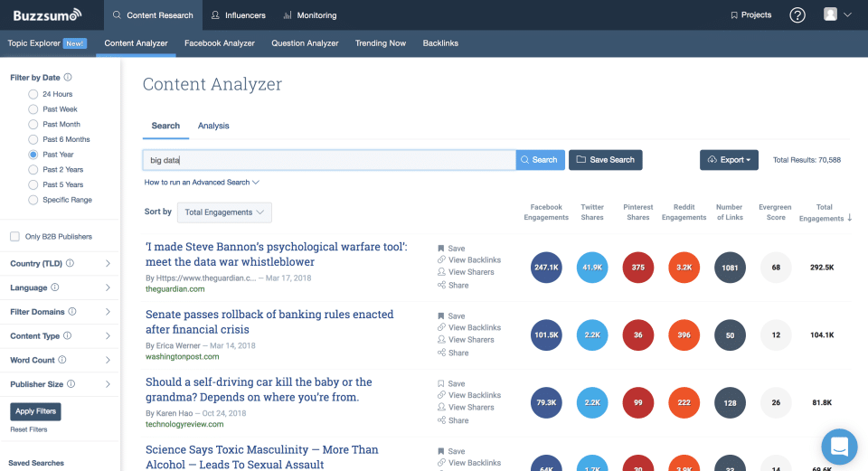Click View Backlinks for self-driving car article
868x471 pixels.
click(474, 395)
